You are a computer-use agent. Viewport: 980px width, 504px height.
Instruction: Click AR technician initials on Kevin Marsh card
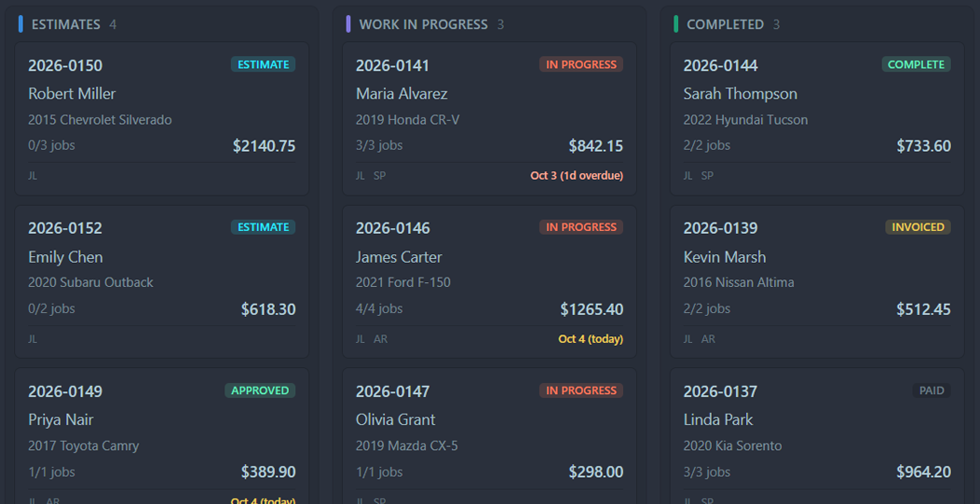tap(708, 339)
